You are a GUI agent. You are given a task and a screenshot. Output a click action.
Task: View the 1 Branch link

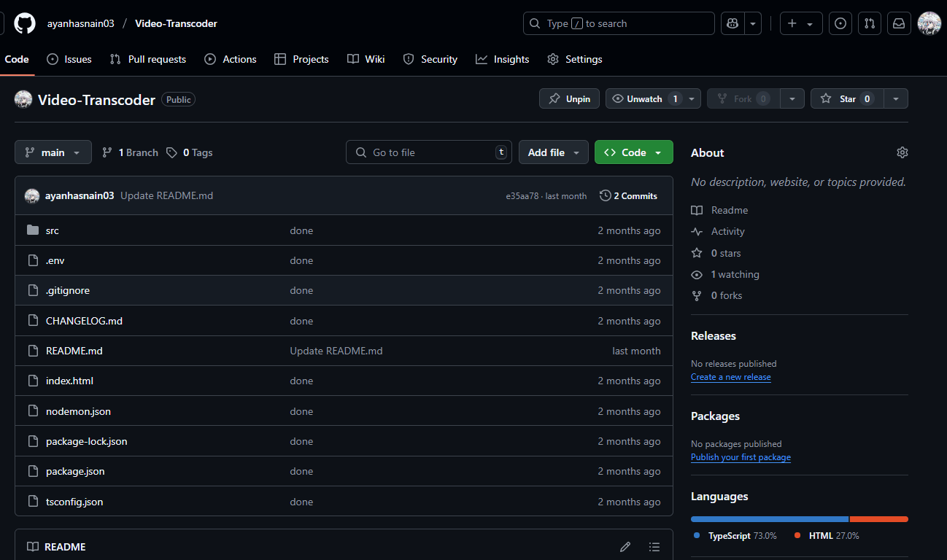130,152
